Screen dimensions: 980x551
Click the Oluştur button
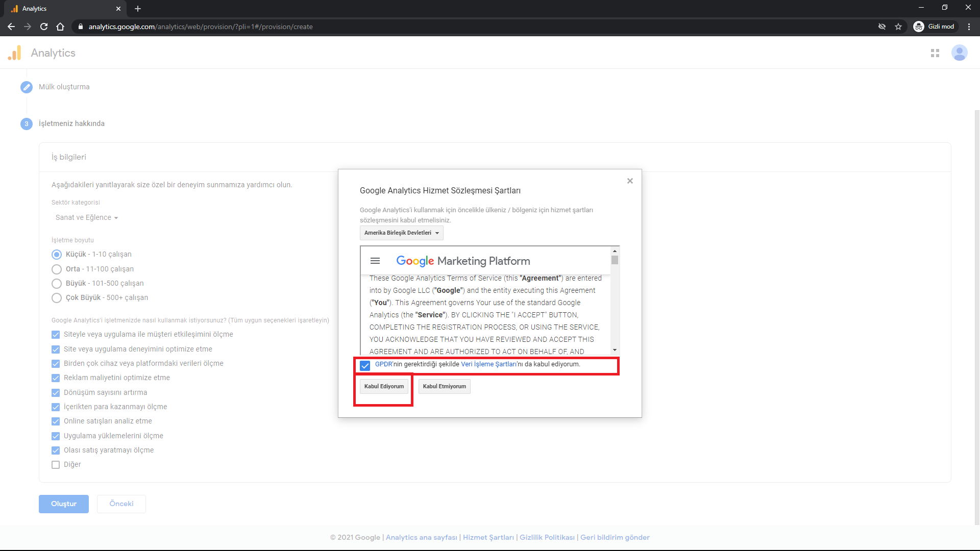(x=64, y=504)
